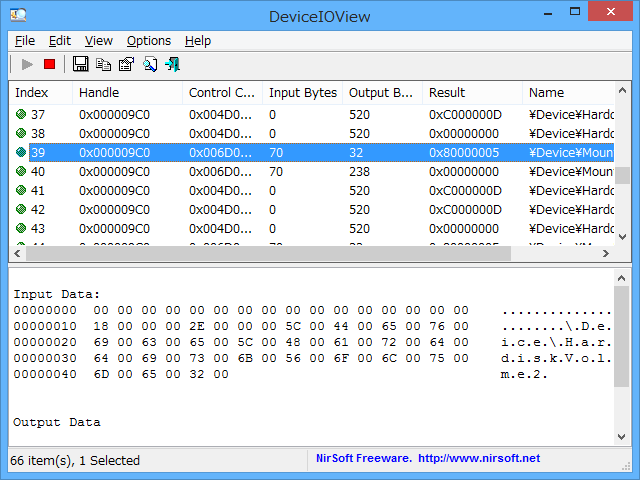Click the green status icon of row 40
Viewport: 640px width, 480px height.
tap(21, 171)
